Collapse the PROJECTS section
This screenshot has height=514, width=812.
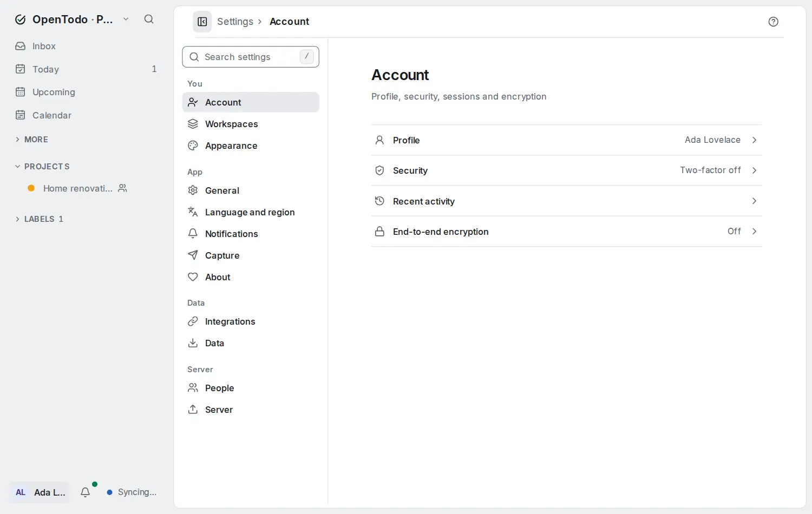[x=42, y=167]
